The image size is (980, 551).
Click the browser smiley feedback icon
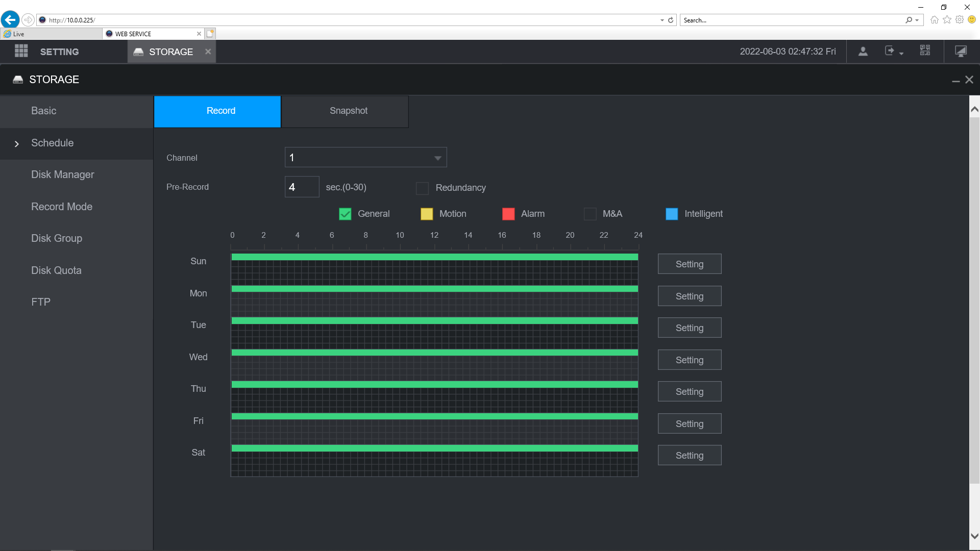pyautogui.click(x=972, y=20)
